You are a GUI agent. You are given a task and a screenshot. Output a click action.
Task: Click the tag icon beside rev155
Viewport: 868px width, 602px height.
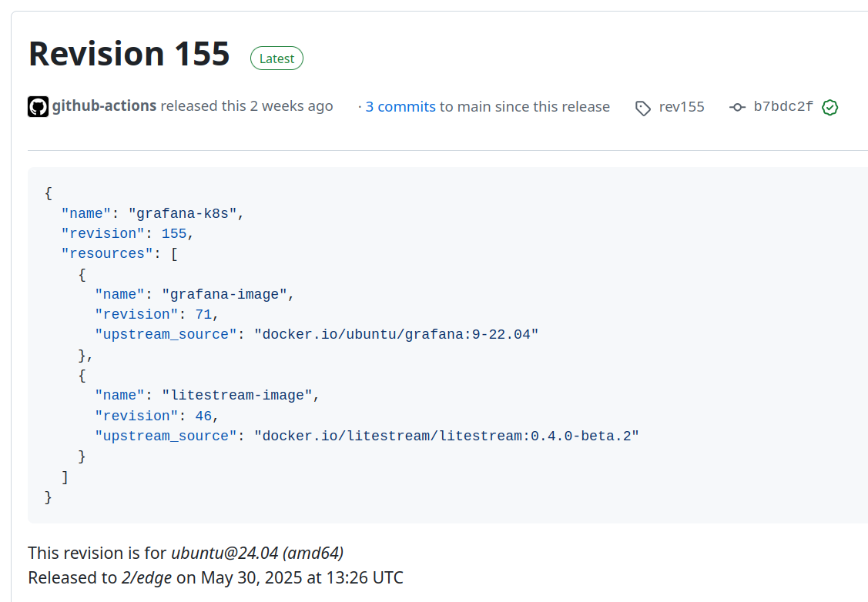coord(642,108)
